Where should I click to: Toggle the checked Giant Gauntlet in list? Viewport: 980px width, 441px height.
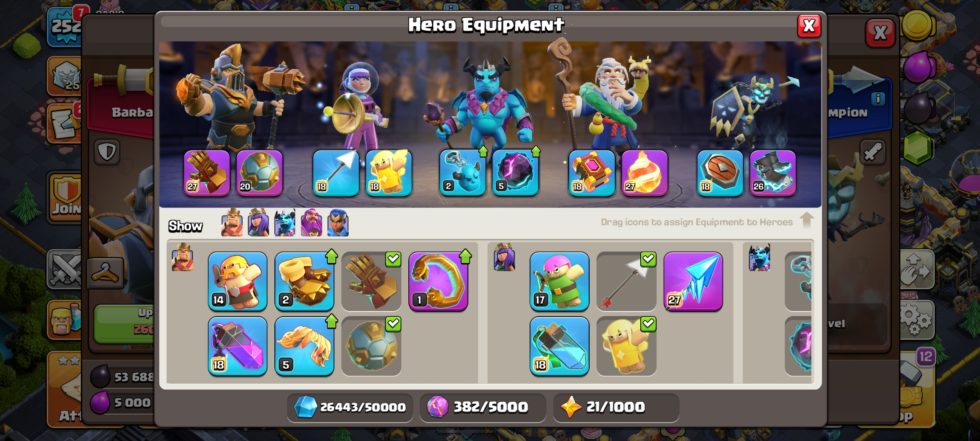(372, 281)
